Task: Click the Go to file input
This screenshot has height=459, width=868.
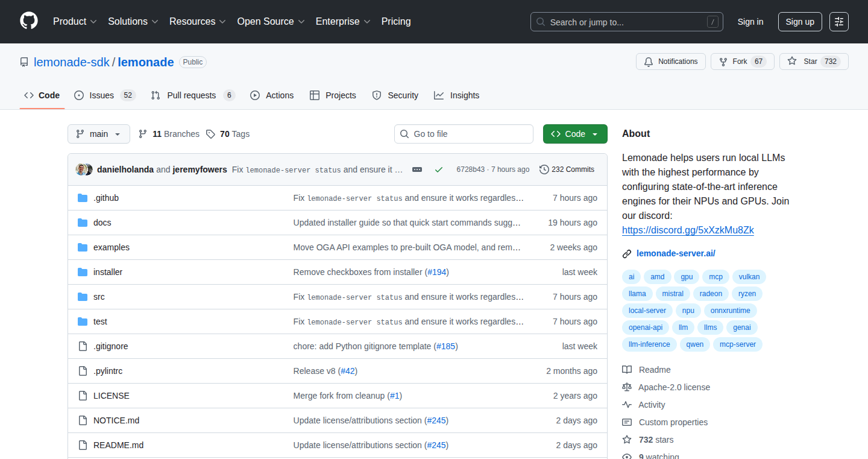Action: pos(464,134)
